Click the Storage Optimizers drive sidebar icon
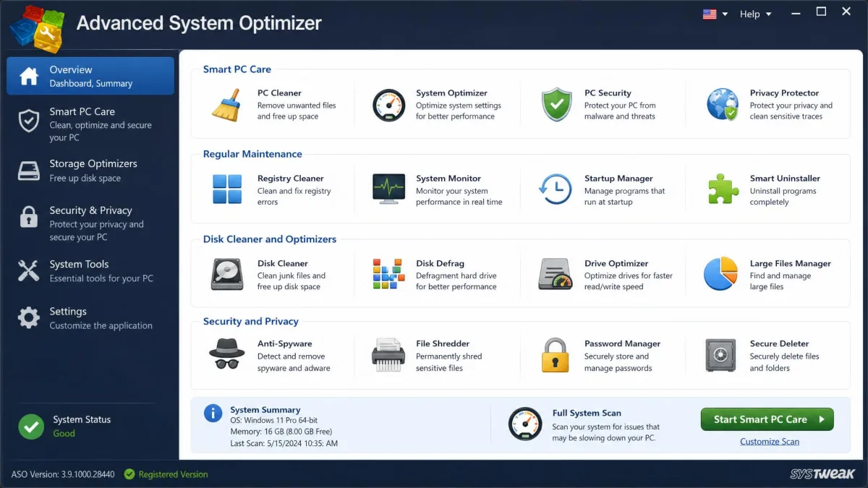 (x=29, y=171)
